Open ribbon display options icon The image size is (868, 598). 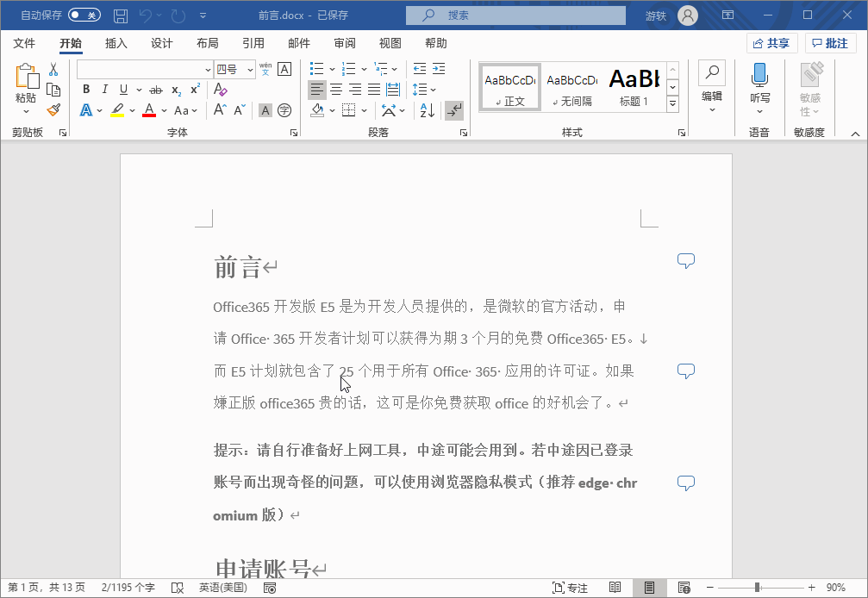tap(728, 15)
